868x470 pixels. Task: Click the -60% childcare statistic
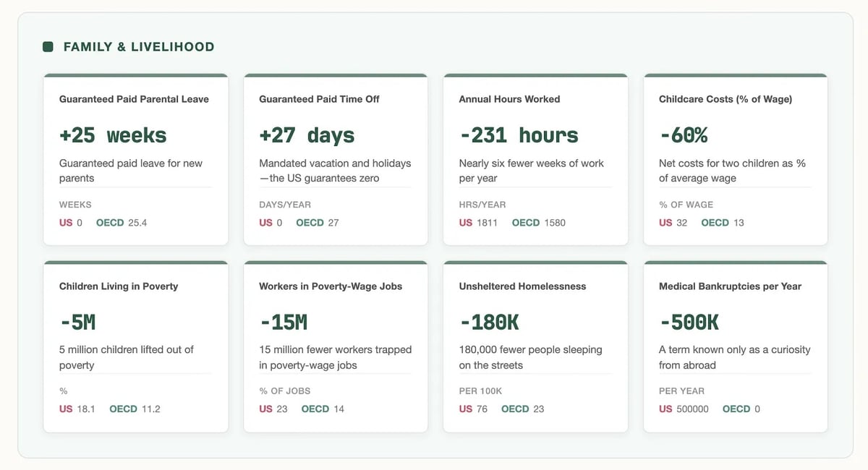coord(683,135)
